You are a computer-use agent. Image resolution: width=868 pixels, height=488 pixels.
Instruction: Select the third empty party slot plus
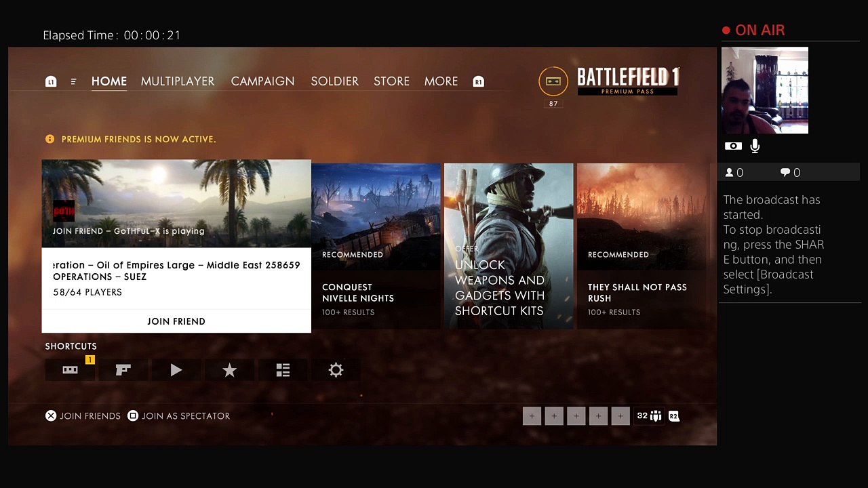(x=576, y=416)
